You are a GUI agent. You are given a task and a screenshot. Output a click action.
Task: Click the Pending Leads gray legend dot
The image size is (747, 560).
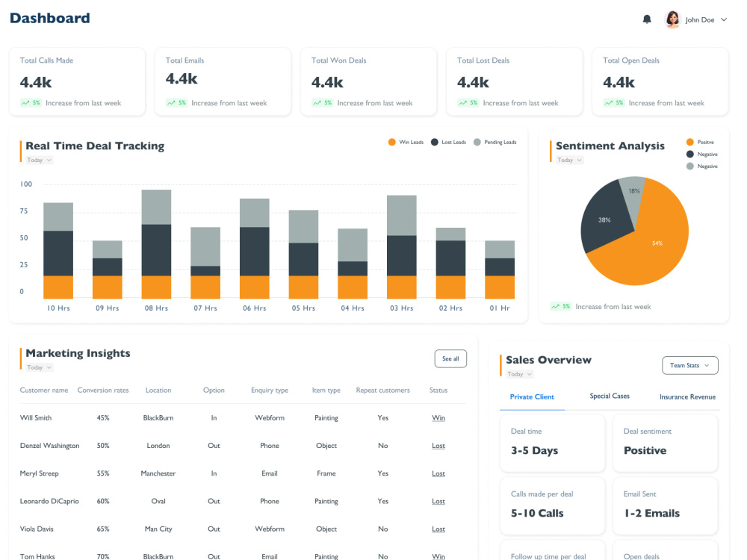pos(477,142)
